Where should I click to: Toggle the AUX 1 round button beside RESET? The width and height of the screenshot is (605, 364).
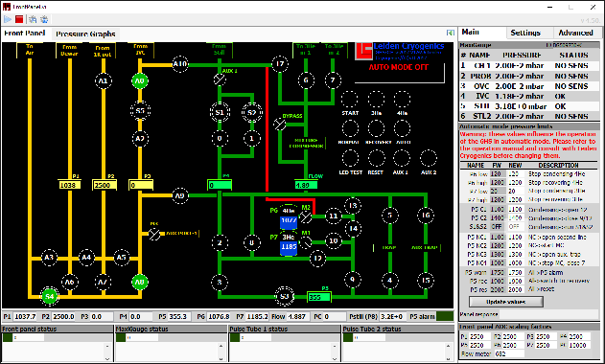tap(402, 158)
